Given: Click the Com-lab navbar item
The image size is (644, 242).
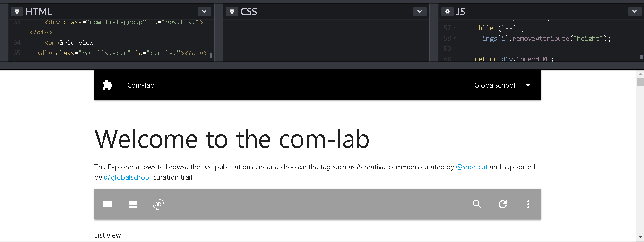Looking at the screenshot, I should coord(141,85).
